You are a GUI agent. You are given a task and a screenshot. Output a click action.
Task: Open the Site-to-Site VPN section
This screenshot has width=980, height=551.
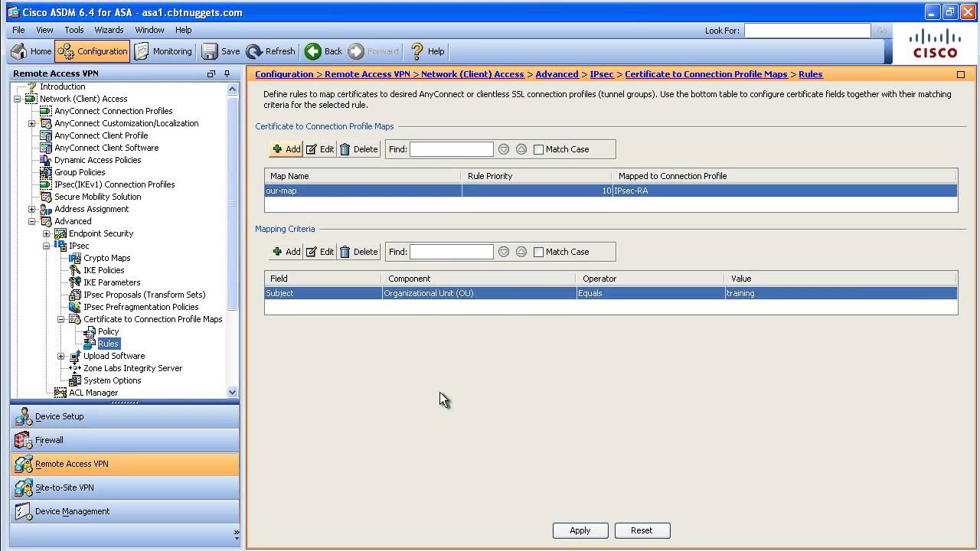pyautogui.click(x=125, y=487)
